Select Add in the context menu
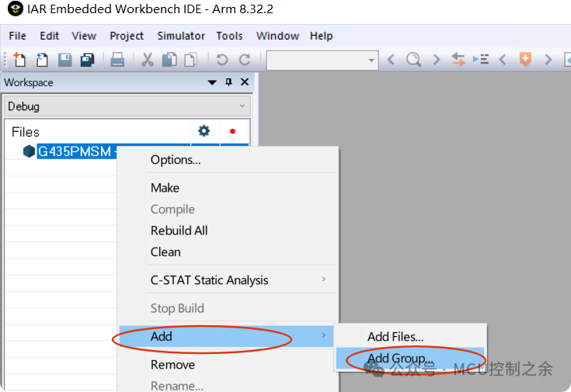 [x=227, y=336]
